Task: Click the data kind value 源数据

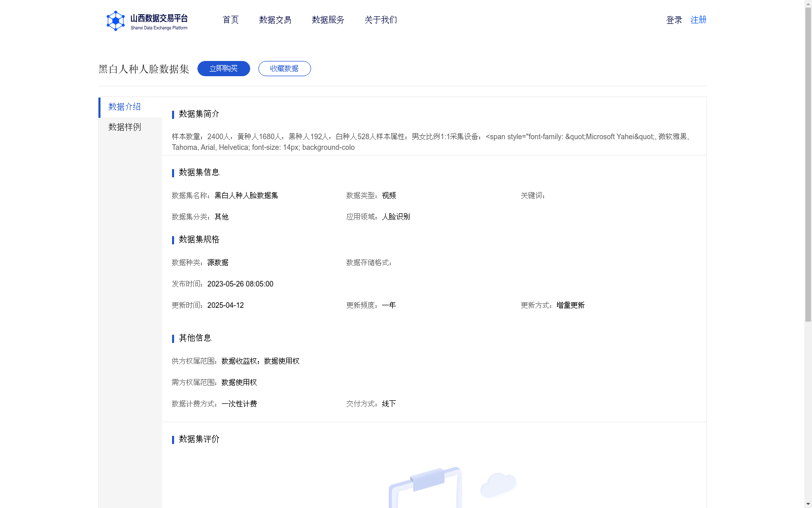Action: 218,263
